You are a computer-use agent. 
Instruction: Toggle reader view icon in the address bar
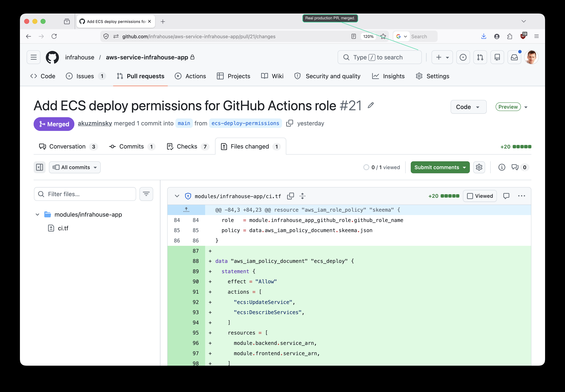tap(353, 36)
